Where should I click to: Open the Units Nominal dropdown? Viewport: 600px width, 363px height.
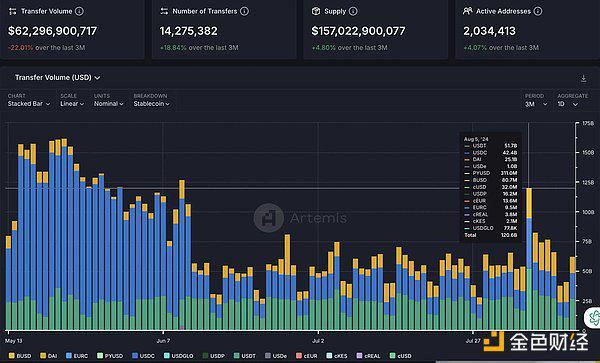tap(109, 104)
